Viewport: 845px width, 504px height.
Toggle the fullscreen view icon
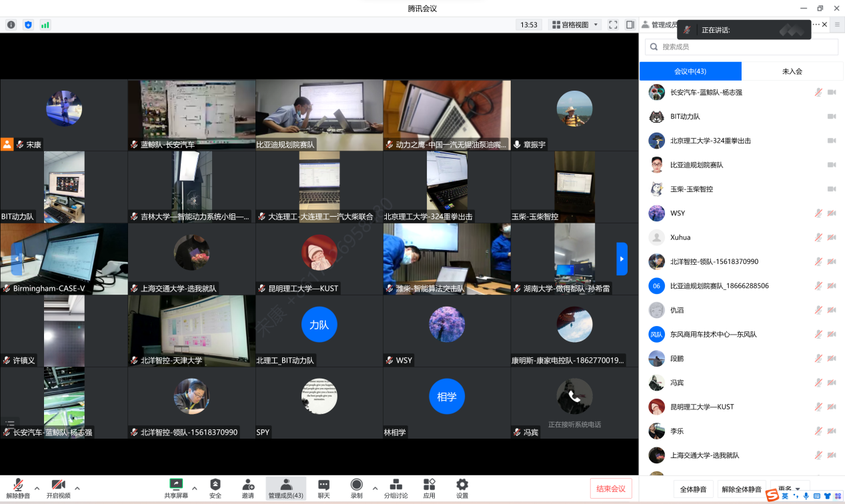[x=613, y=25]
